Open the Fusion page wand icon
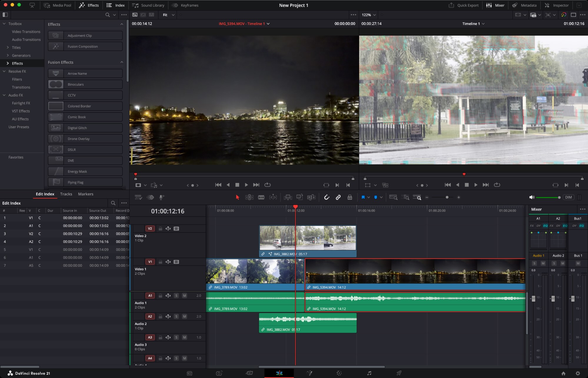 309,373
